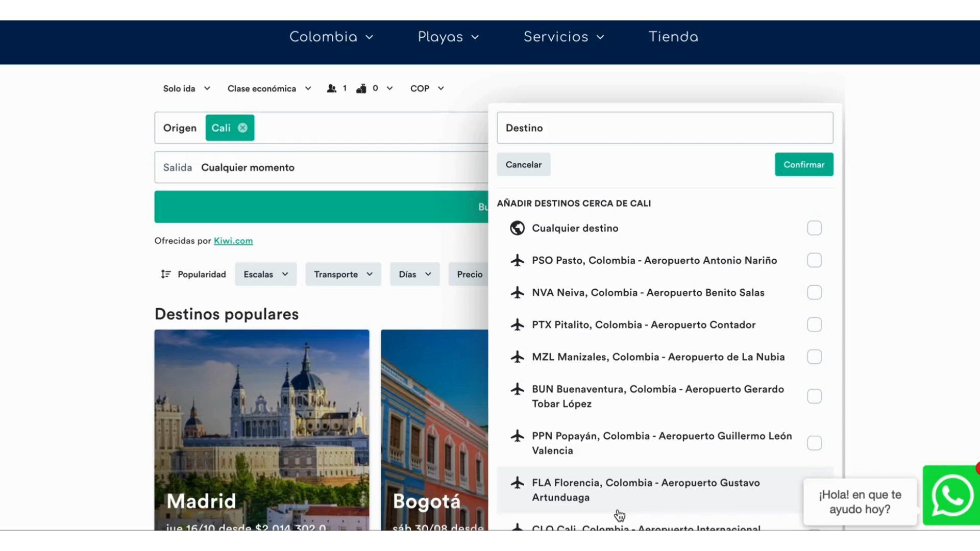Screen dimensions: 980x551
Task: Check the PSO Pasto checkbox
Action: (x=814, y=260)
